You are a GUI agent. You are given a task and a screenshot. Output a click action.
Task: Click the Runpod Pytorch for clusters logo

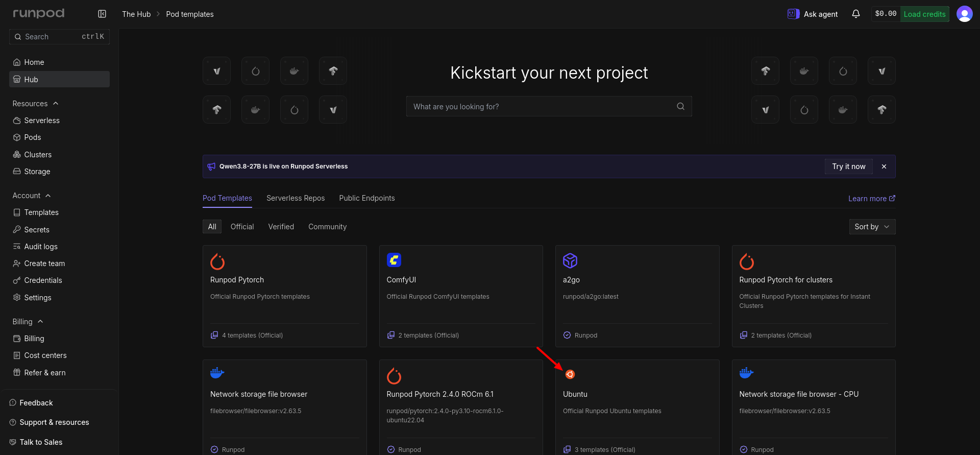coord(747,261)
